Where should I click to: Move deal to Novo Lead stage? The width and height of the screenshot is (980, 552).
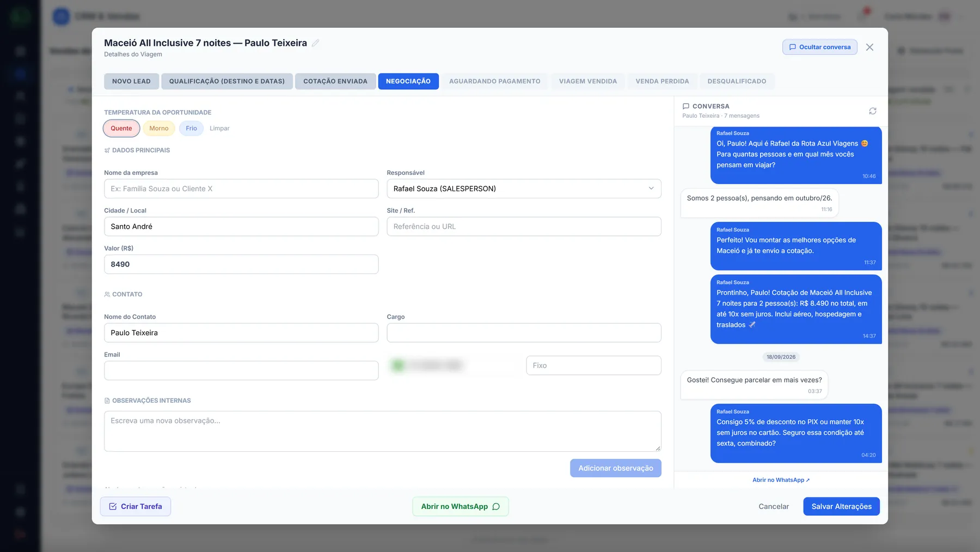(x=131, y=81)
